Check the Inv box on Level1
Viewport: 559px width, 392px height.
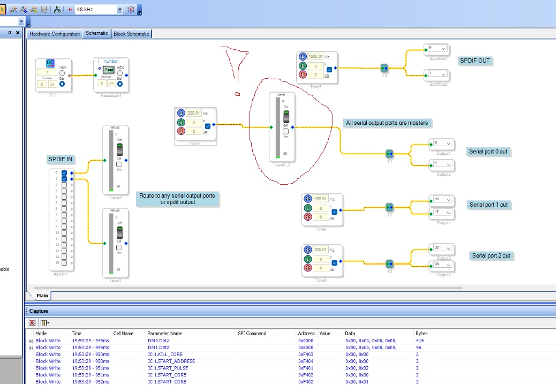[x=119, y=164]
